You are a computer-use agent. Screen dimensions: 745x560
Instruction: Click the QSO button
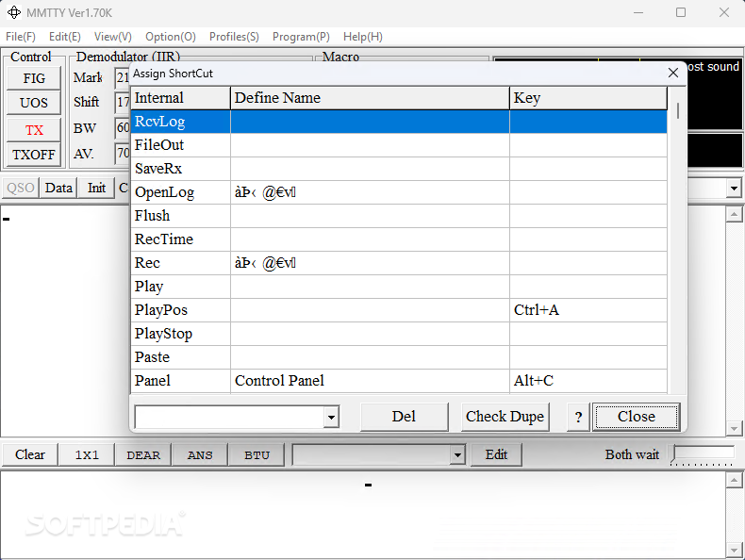21,188
